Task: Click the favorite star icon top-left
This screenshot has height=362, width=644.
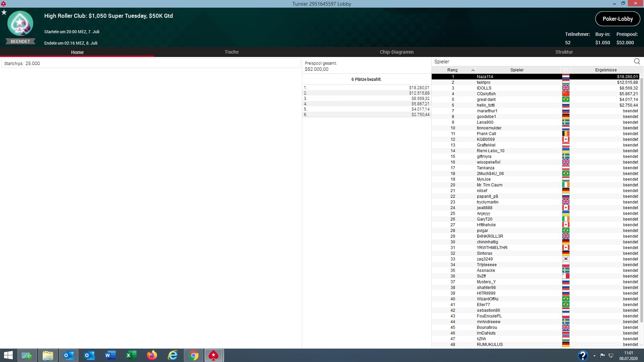Action: (x=4, y=12)
